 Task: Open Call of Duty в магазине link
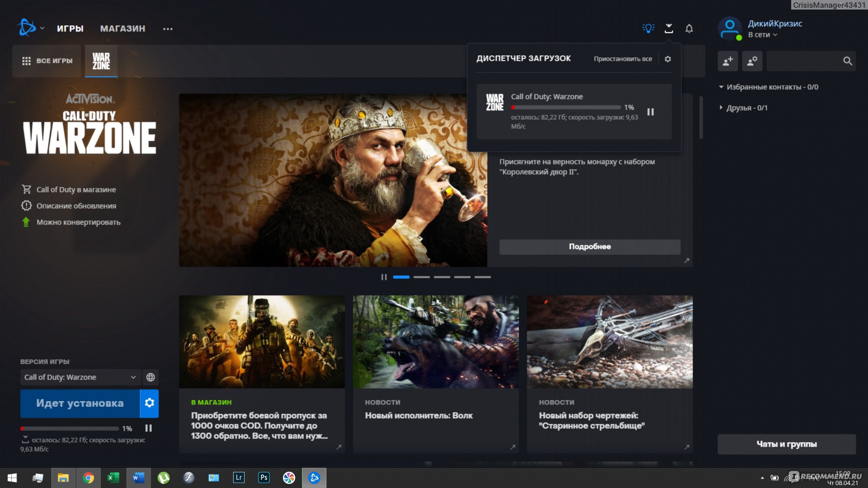(x=69, y=190)
